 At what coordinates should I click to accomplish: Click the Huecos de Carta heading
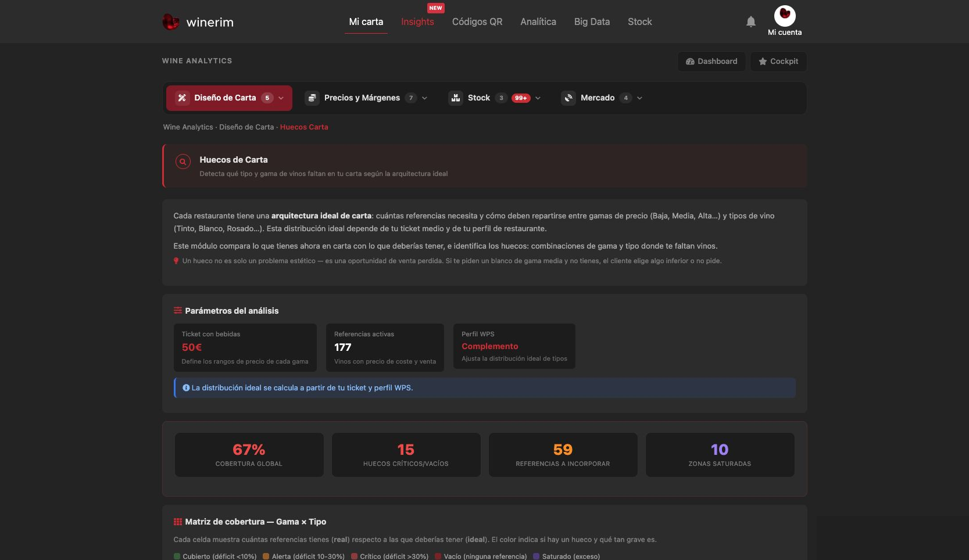[x=234, y=160]
